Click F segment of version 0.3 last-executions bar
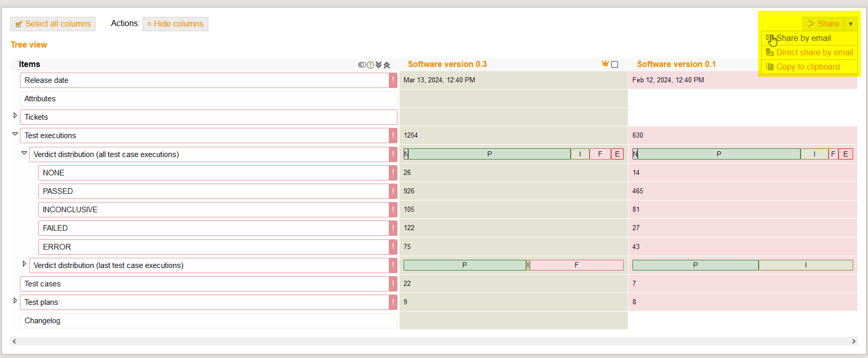Screen dimensions: 868x358 click(x=576, y=265)
